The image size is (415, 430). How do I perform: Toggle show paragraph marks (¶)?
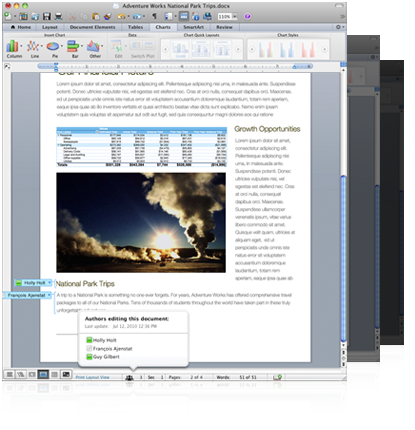pyautogui.click(x=154, y=16)
